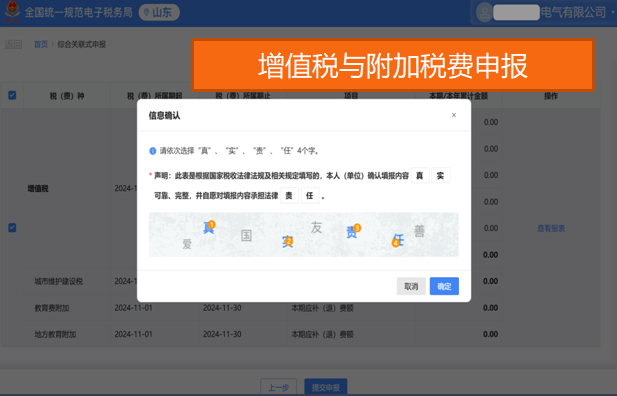Open the 山东 region selector
This screenshot has width=617, height=396.
(159, 13)
